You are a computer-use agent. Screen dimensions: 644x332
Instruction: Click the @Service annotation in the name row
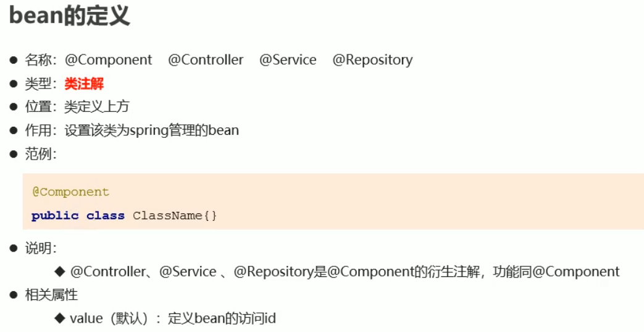coord(288,60)
